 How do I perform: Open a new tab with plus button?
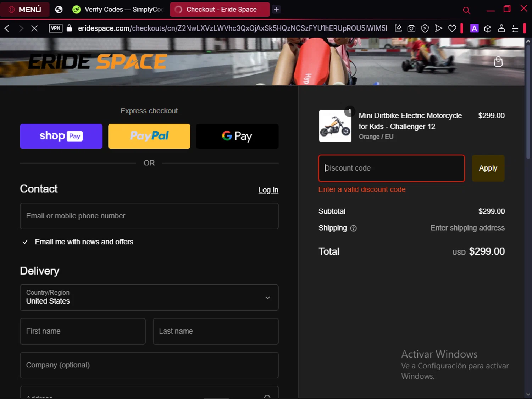point(276,10)
